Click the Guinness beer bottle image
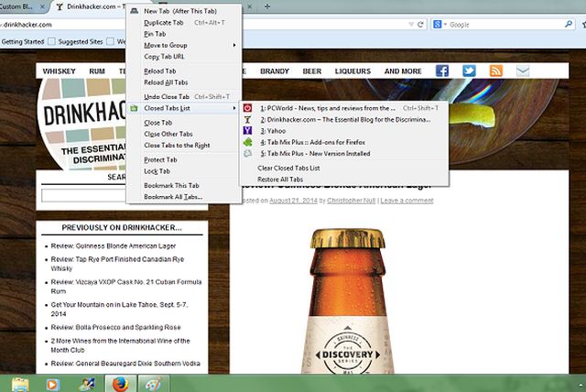The width and height of the screenshot is (586, 392). point(348,300)
